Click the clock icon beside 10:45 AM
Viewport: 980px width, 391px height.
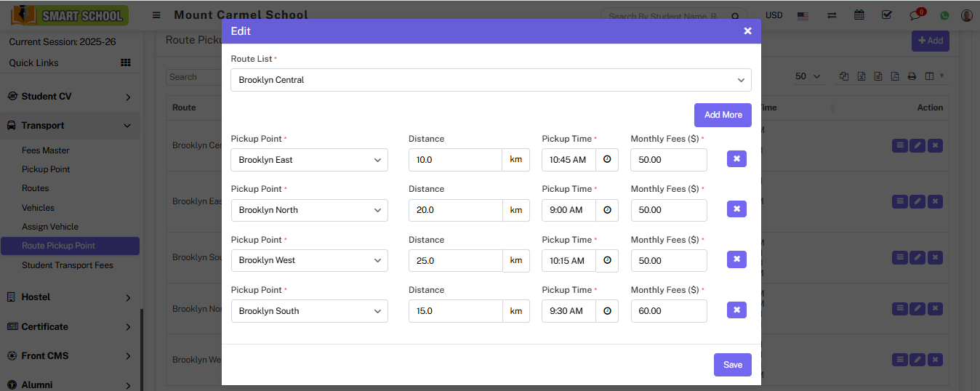607,160
